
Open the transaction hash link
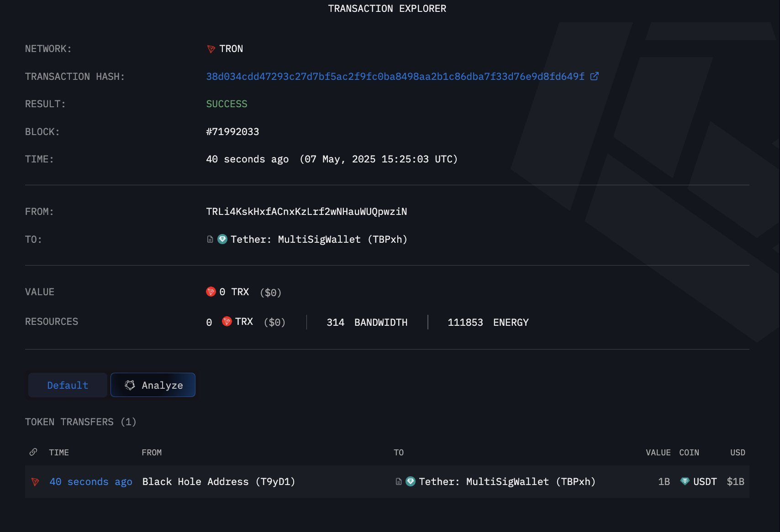pos(395,76)
